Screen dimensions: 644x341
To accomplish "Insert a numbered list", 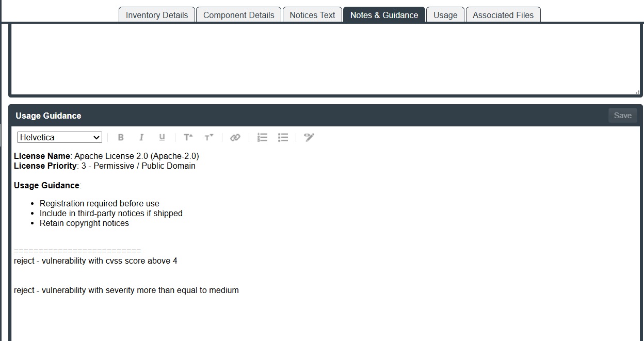I will click(262, 137).
